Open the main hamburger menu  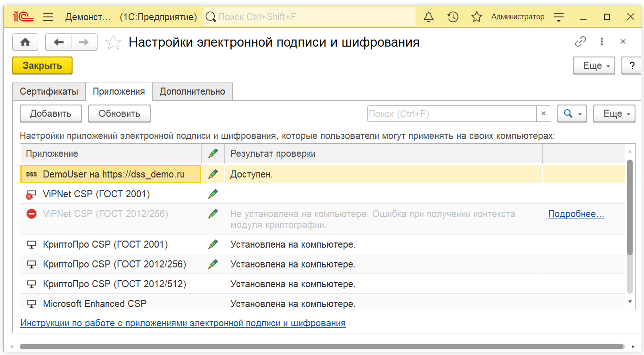pos(48,17)
